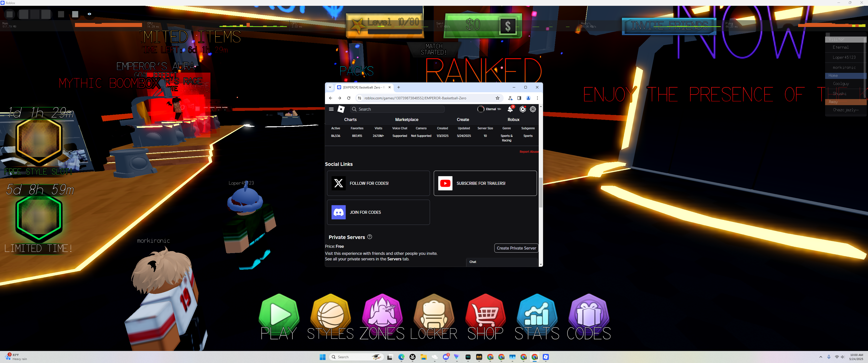Click Create Private Server button
868x363 pixels.
tap(516, 248)
